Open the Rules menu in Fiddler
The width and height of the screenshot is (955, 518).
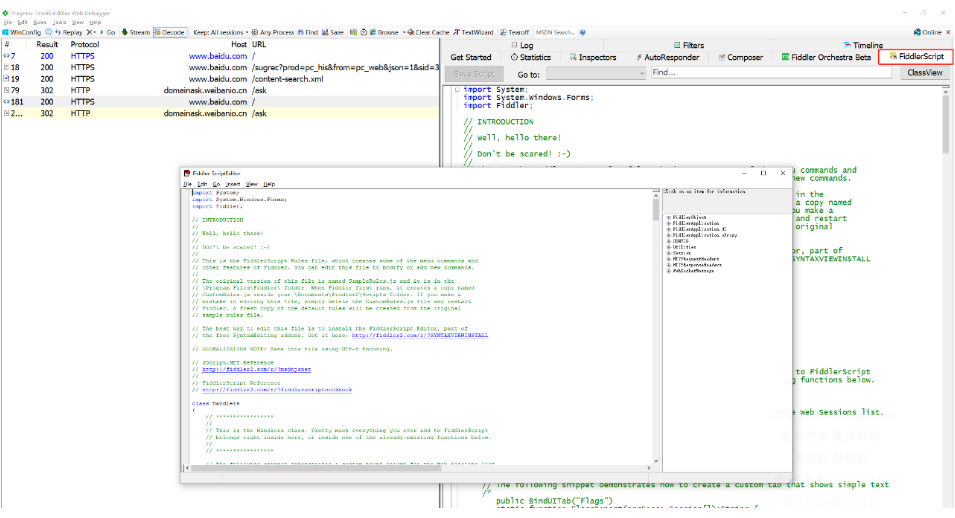click(40, 22)
